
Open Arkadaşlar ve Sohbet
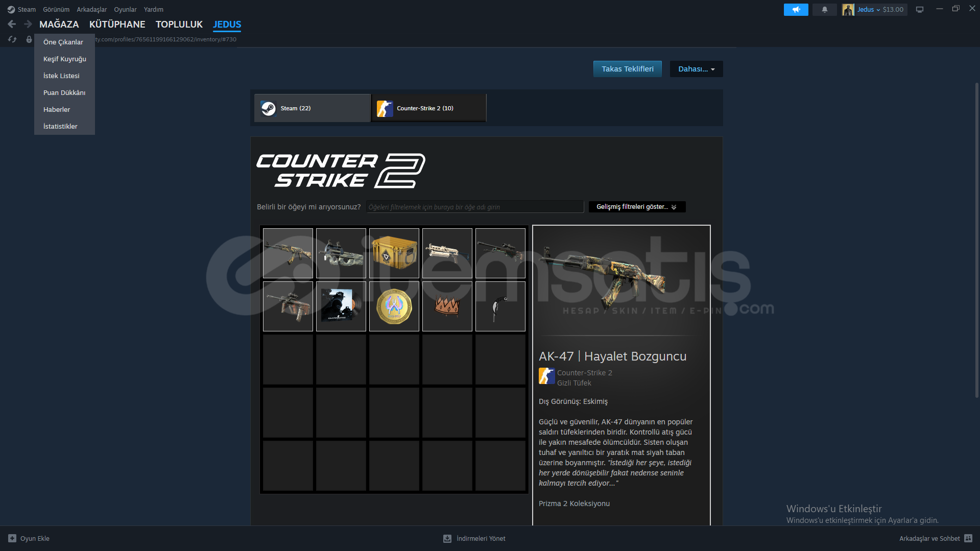point(929,538)
